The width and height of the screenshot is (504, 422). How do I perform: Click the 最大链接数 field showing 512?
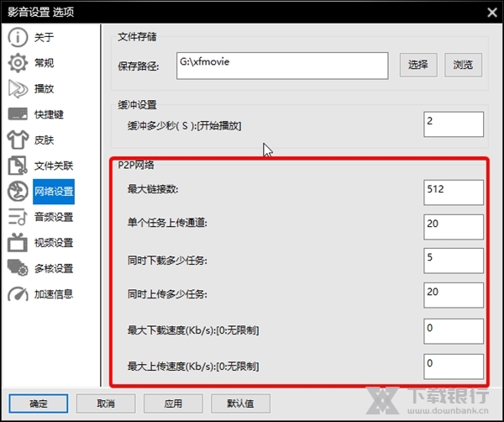(x=454, y=193)
